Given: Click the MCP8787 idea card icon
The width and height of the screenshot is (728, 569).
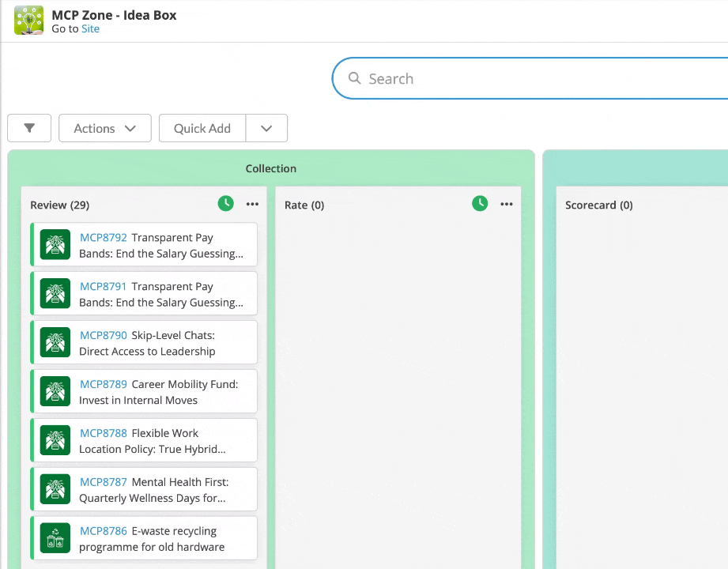Looking at the screenshot, I should tap(55, 489).
